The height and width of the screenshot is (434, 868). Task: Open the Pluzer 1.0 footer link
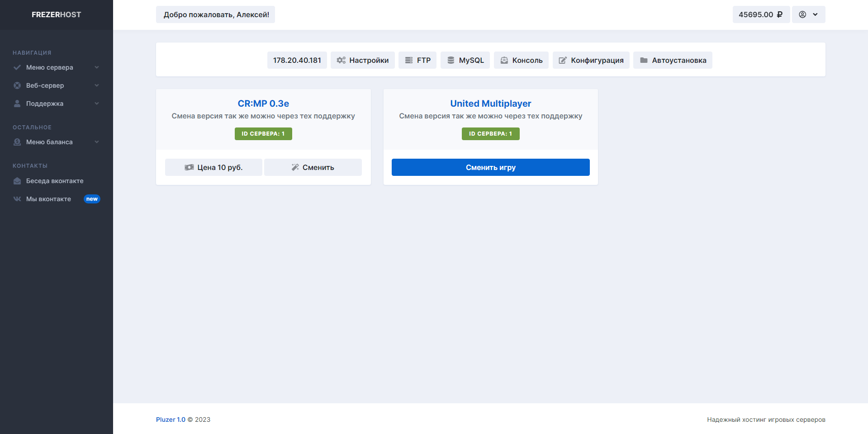171,420
